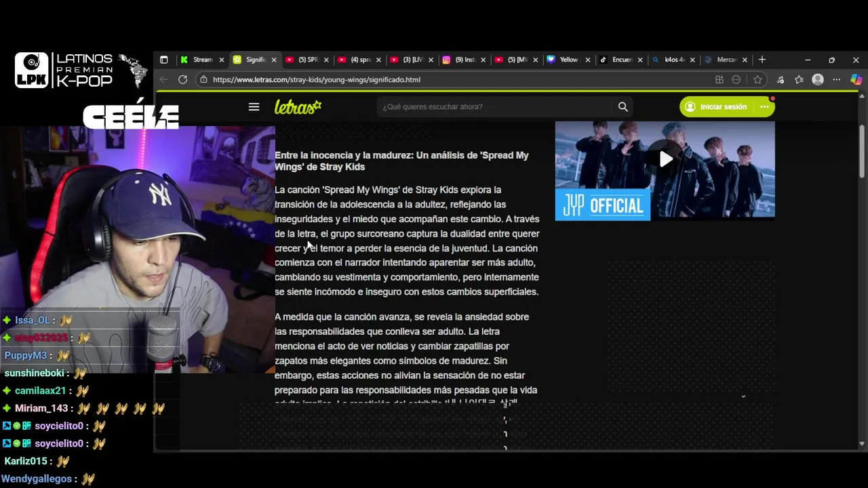
Task: Collapse the ad with small chevron
Action: [743, 396]
